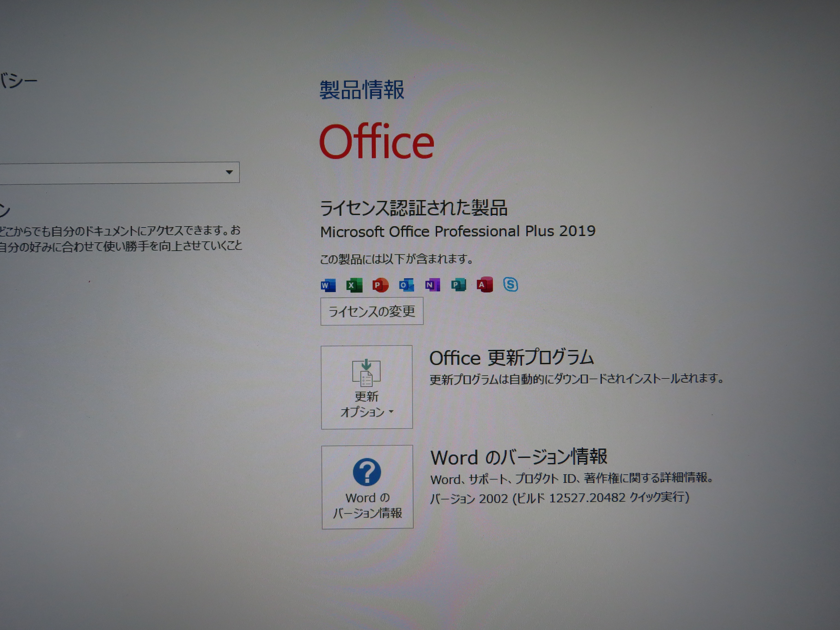This screenshot has height=630, width=840.
Task: Click the Microsoft Office Professional Plus 2019 text
Action: 458,231
